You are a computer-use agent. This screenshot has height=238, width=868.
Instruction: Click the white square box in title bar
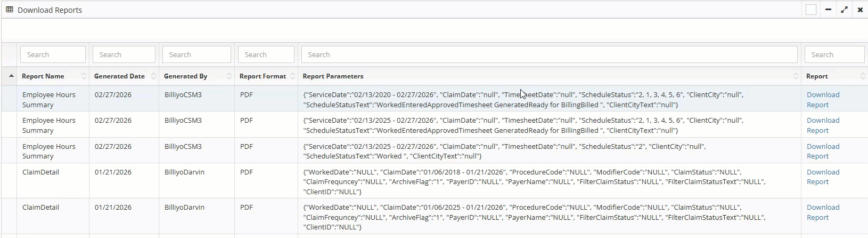click(x=811, y=10)
